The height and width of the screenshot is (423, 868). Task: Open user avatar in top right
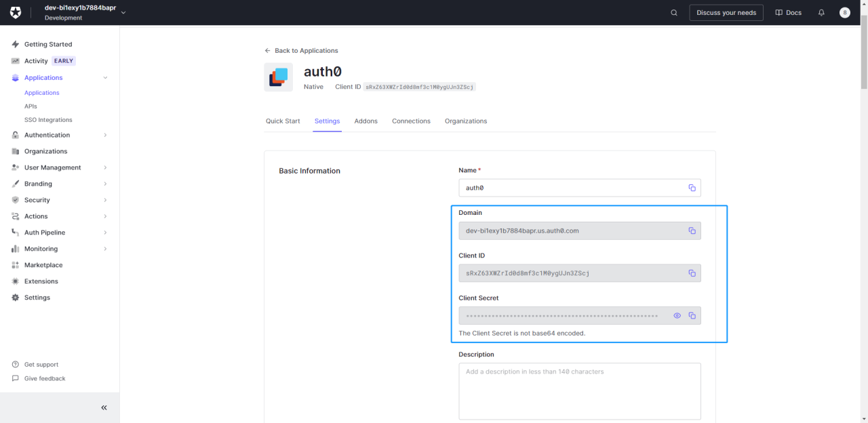pyautogui.click(x=844, y=13)
